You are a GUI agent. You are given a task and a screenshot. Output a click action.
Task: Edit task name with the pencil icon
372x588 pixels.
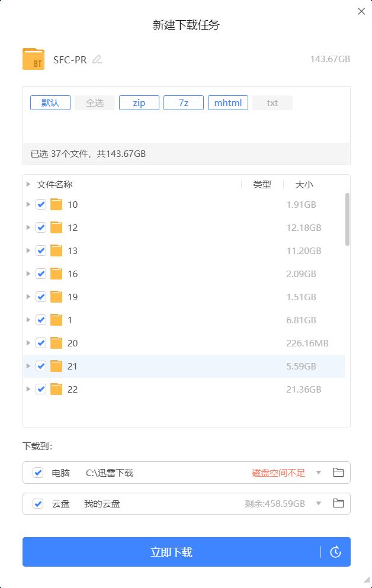pyautogui.click(x=97, y=59)
